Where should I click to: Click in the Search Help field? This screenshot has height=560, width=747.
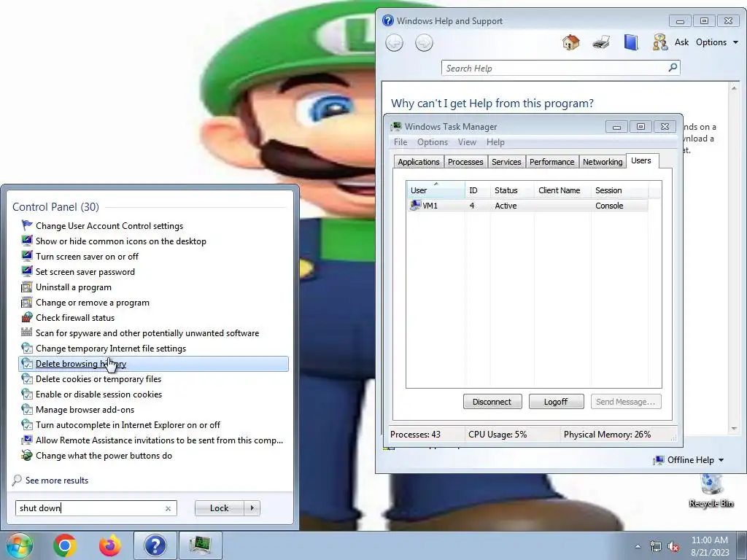(555, 68)
